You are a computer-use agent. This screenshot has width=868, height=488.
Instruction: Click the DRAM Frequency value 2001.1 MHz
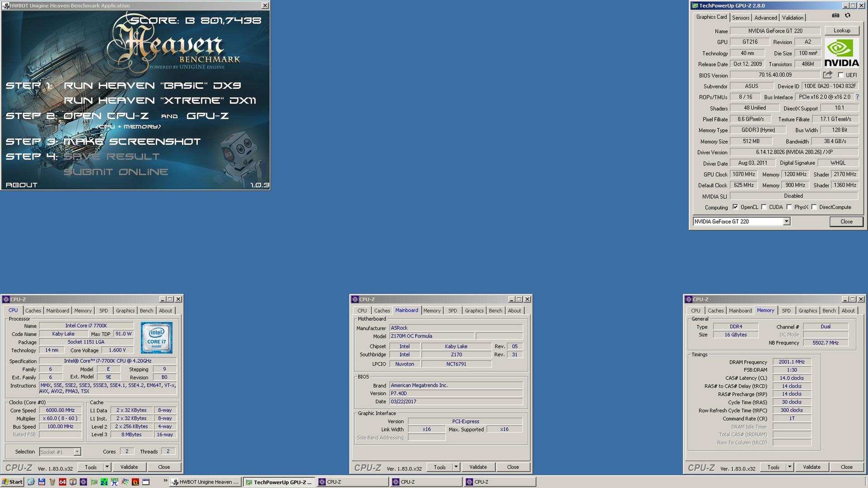[792, 362]
